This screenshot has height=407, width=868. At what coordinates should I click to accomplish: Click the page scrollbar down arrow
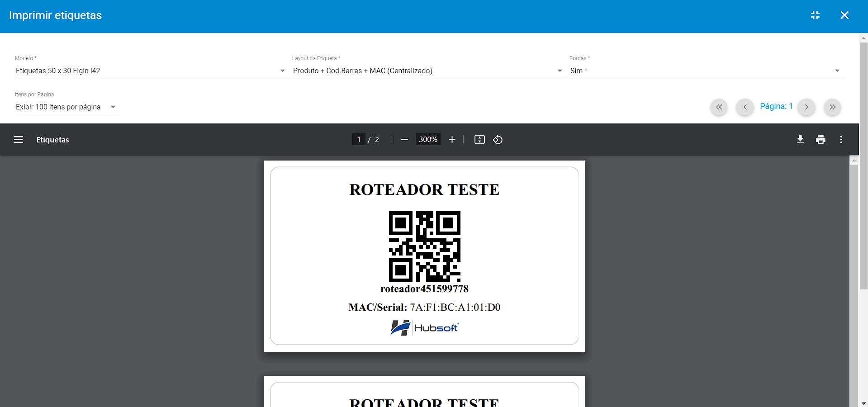[863, 403]
